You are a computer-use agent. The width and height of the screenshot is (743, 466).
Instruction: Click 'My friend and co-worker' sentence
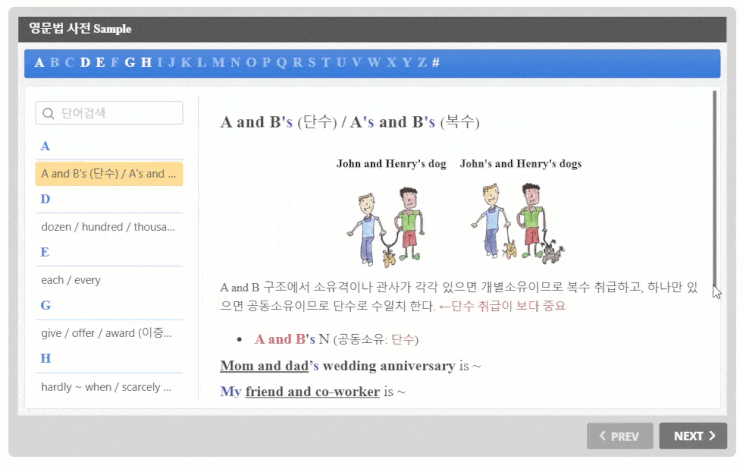313,392
